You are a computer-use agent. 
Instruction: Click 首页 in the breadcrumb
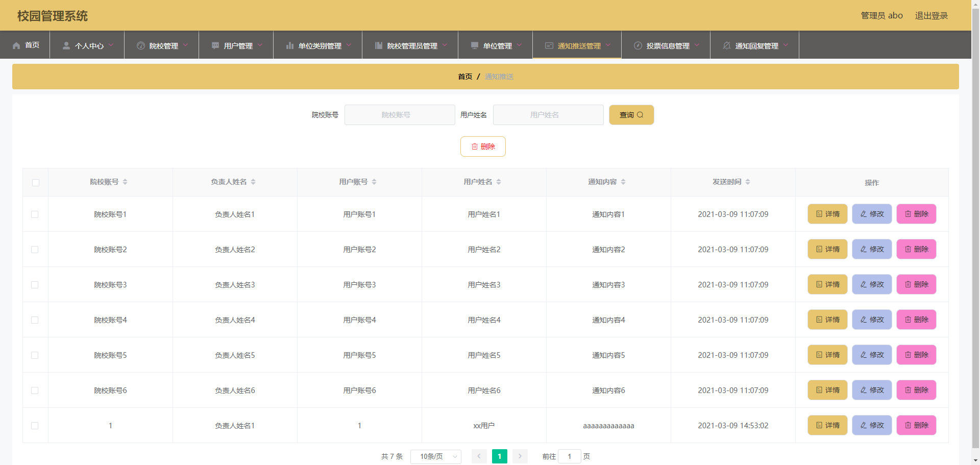pyautogui.click(x=465, y=77)
